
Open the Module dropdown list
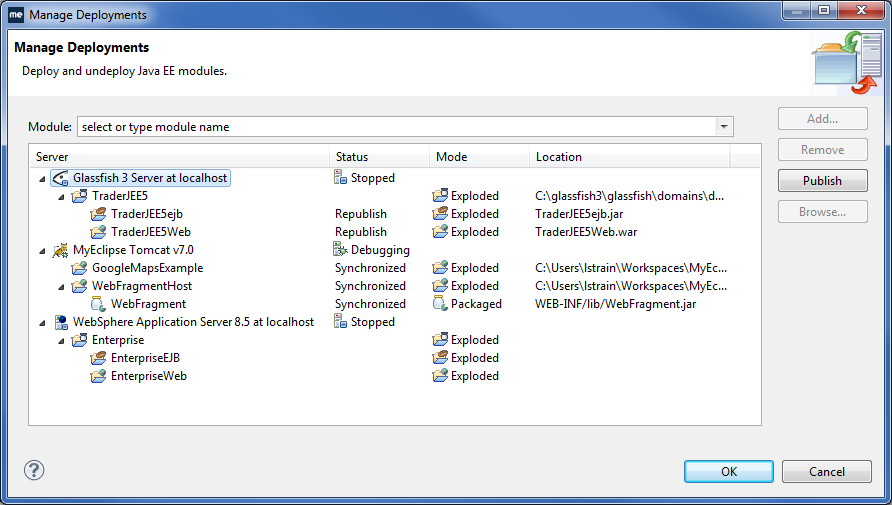pyautogui.click(x=724, y=127)
